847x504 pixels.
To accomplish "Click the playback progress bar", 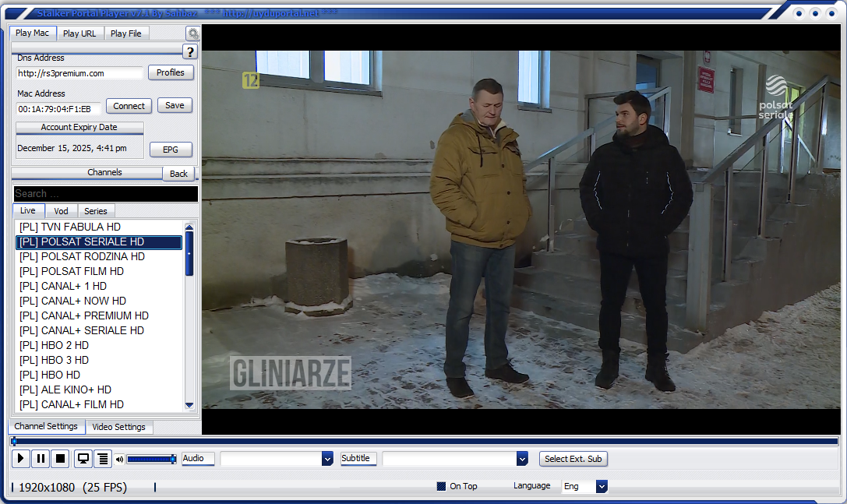I will 425,442.
